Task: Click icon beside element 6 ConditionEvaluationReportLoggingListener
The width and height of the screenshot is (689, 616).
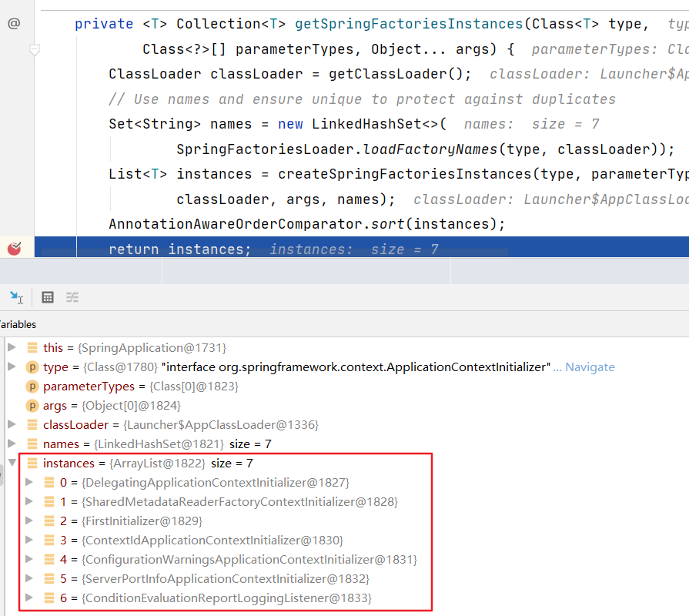Action: tap(49, 598)
